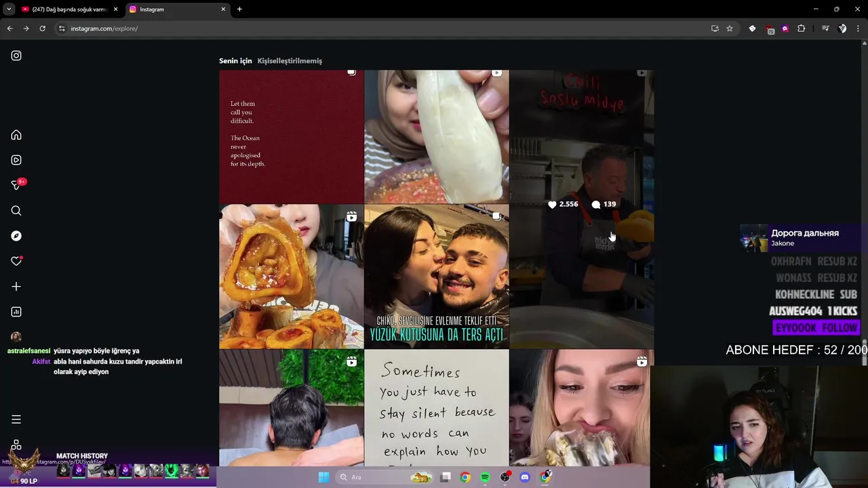The height and width of the screenshot is (488, 868).
Task: Open Task View from the taskbar
Action: pyautogui.click(x=446, y=477)
